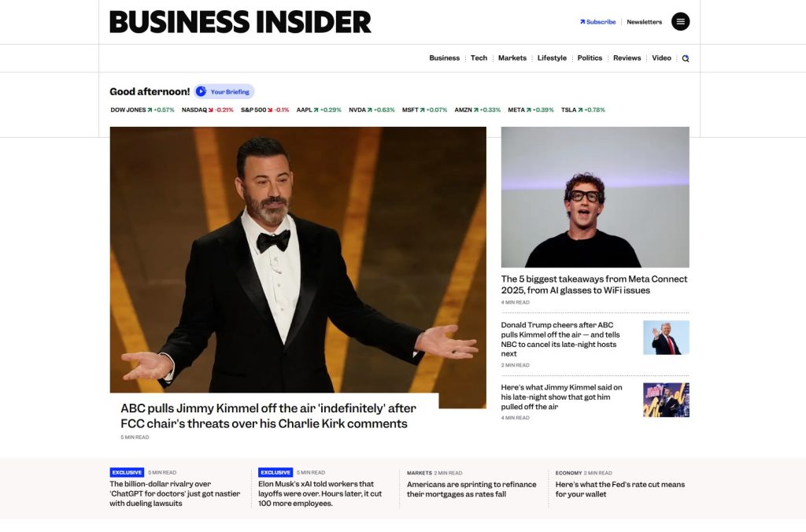Open the Zuckerberg Meta Connect image
806x532 pixels.
click(595, 197)
